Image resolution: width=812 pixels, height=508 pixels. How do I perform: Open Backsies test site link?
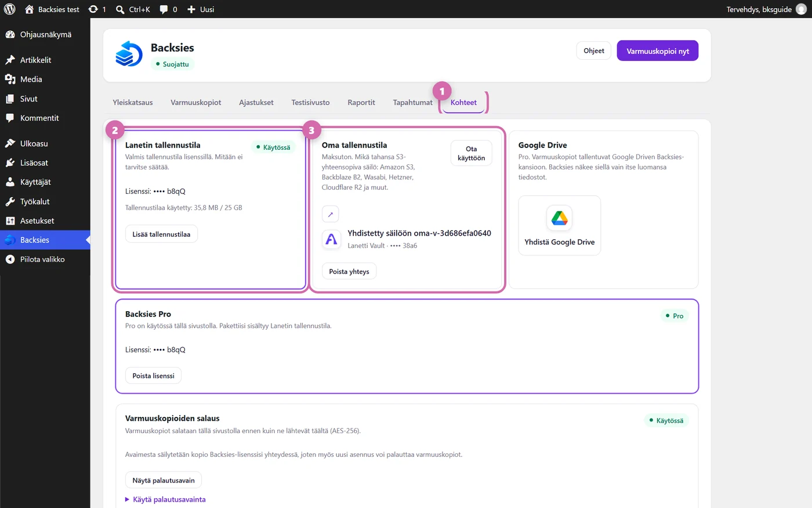pyautogui.click(x=52, y=9)
